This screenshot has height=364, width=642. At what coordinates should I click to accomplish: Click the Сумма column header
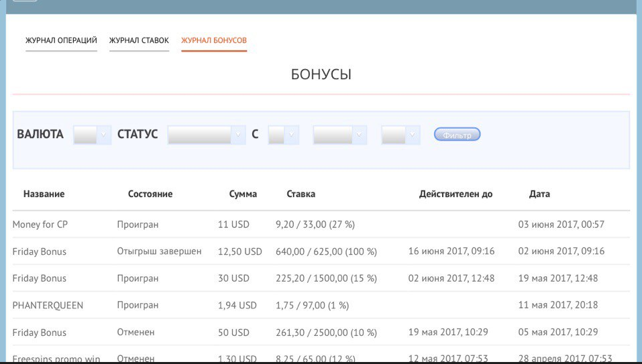pos(243,194)
